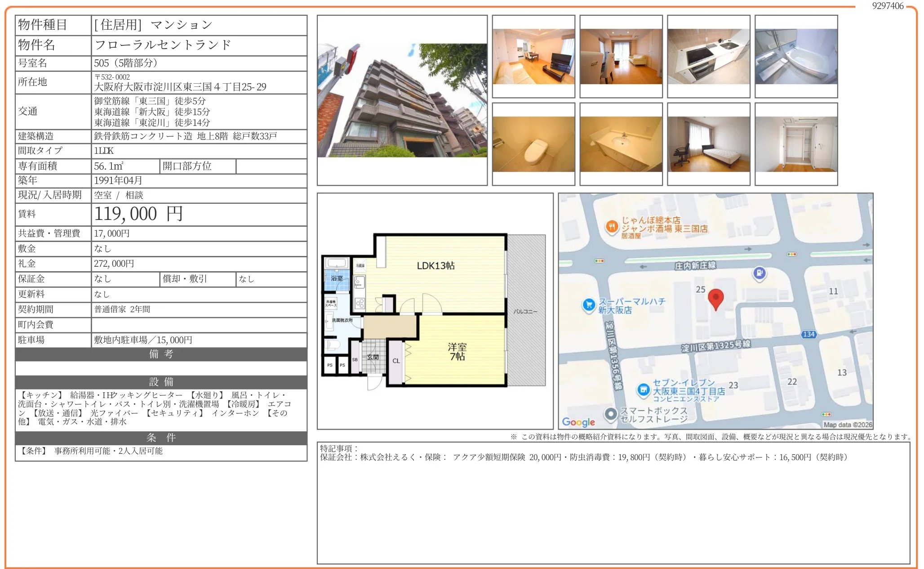The width and height of the screenshot is (924, 569).
Task: Click the restaurant icon for じゃんぼ總本店
Action: (x=611, y=227)
